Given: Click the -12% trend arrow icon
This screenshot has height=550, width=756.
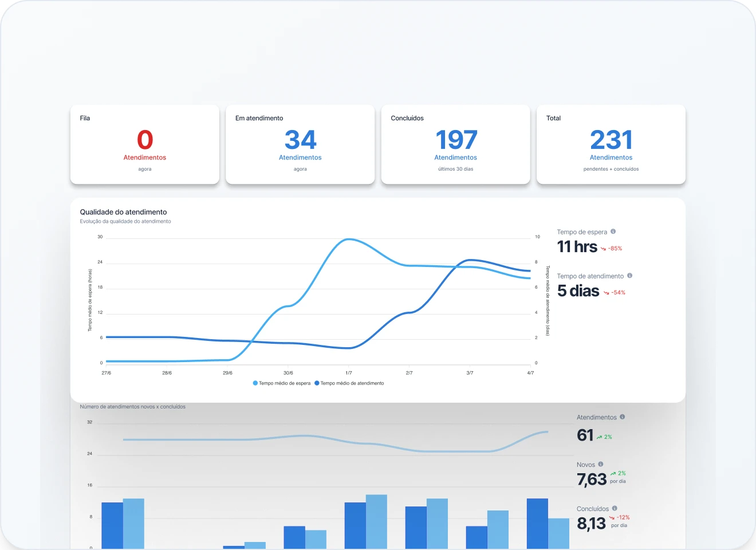Looking at the screenshot, I should (x=612, y=518).
